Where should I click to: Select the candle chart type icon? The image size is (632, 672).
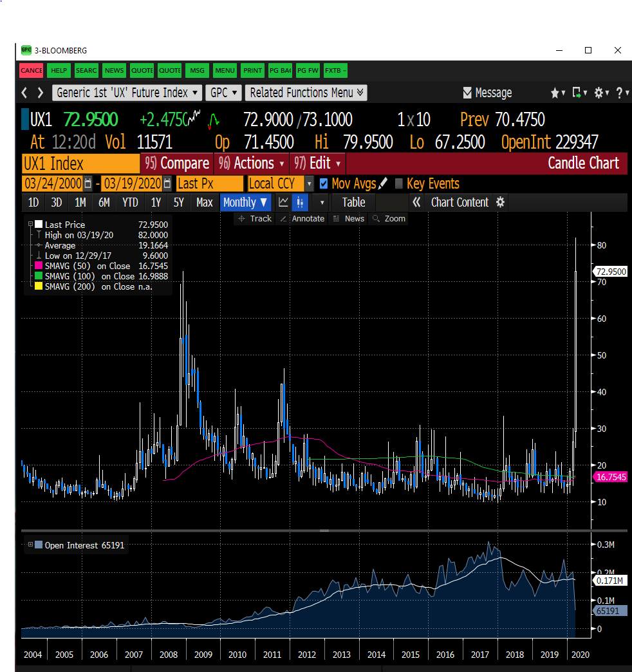pos(300,202)
